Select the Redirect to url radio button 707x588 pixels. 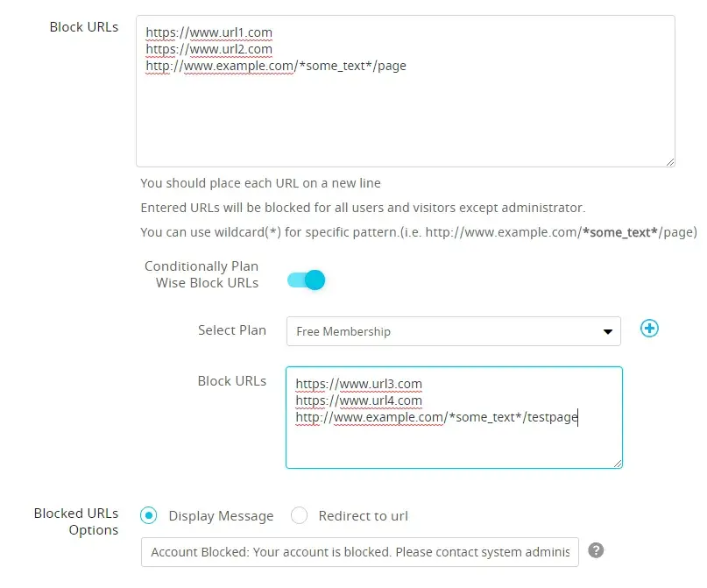(x=300, y=516)
